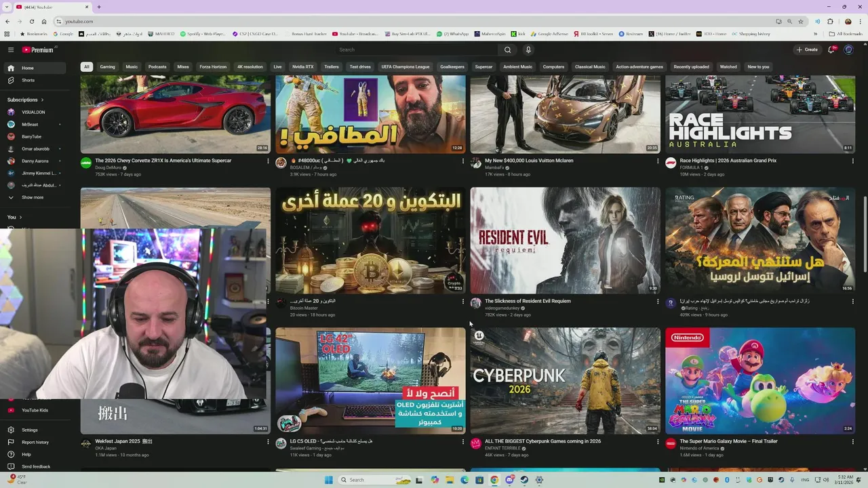Select the Music filter chip

[132, 66]
